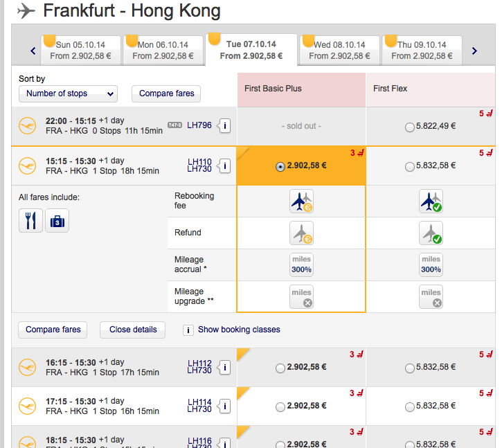Click the Rebooking fee label
The height and width of the screenshot is (448, 502).
(x=195, y=201)
